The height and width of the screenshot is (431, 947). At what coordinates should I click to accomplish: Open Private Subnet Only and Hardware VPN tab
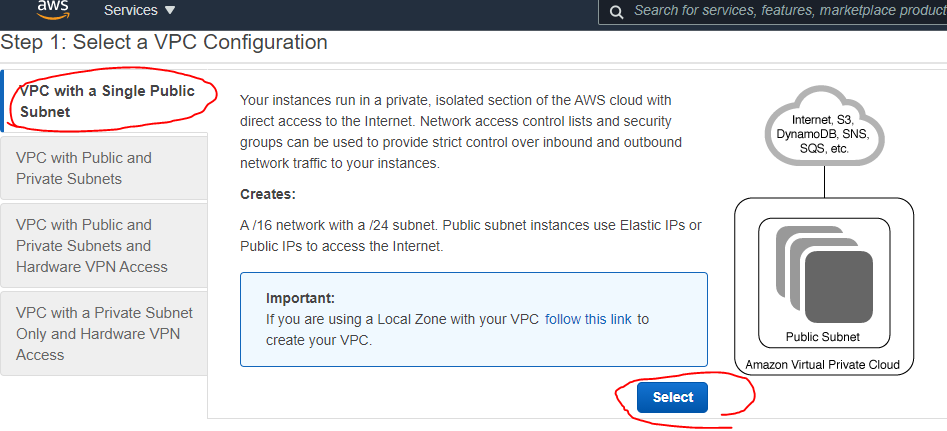coord(105,333)
